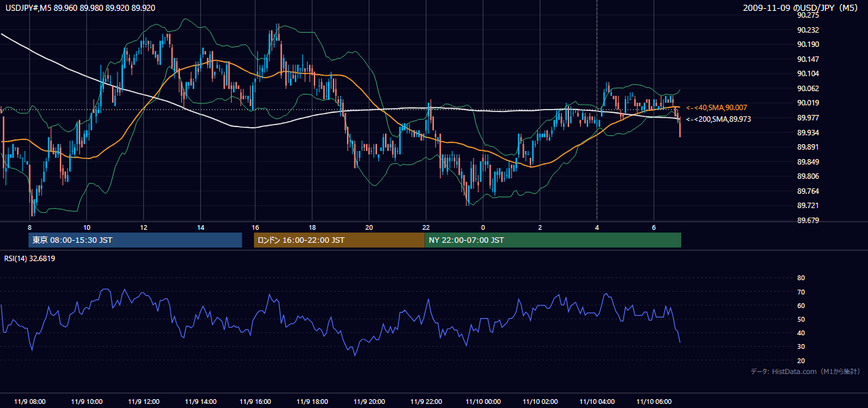Click hour tick 14 under price chart
The image size is (868, 408).
(200, 226)
